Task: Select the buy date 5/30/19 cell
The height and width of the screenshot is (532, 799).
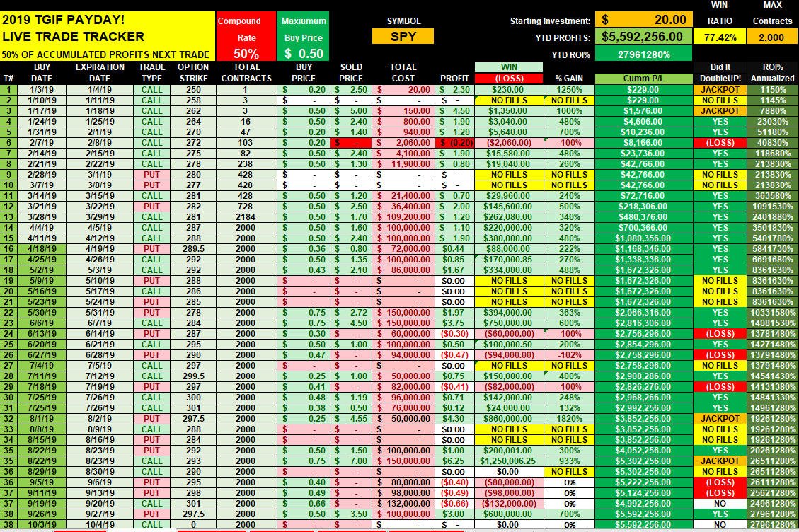Action: 41,313
